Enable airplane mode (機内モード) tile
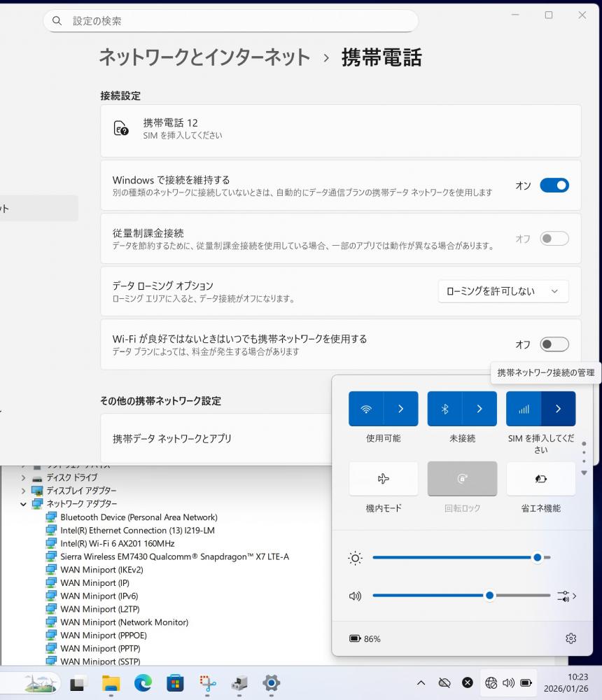Viewport: 602px width, 700px height. coord(383,479)
